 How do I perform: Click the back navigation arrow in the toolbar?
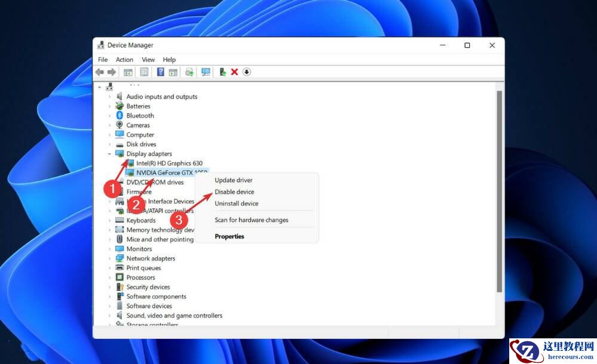coord(99,72)
